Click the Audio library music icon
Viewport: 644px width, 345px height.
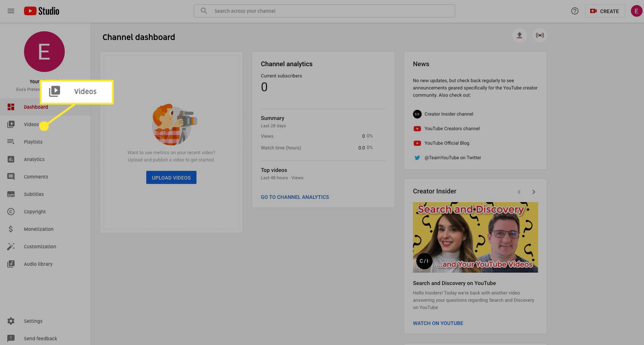click(x=11, y=264)
